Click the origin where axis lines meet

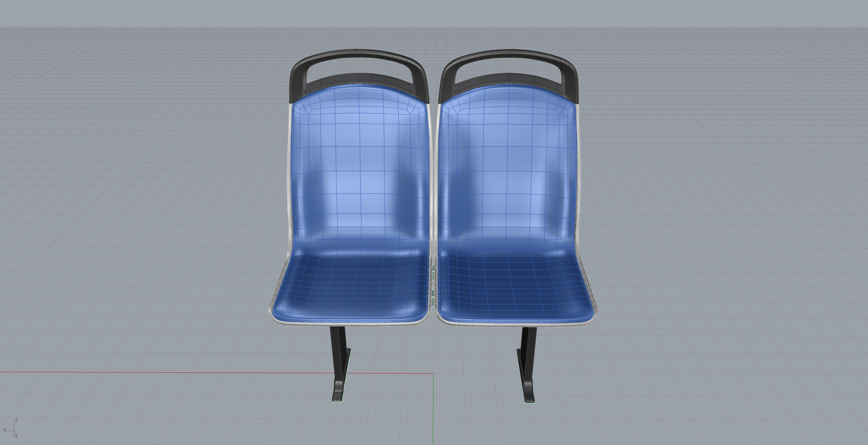pyautogui.click(x=433, y=374)
